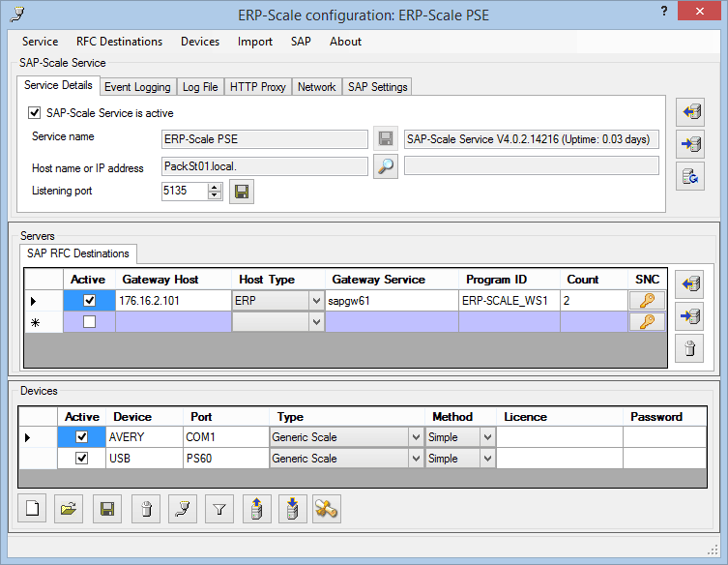
Task: Click the top server icon with left arrow in SAP-Scale Service
Action: [690, 112]
